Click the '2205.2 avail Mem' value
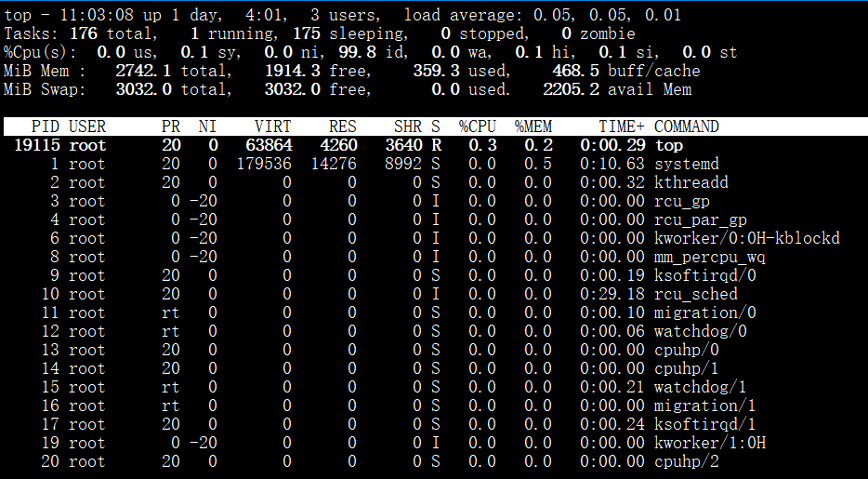This screenshot has height=479, width=868. (x=617, y=89)
